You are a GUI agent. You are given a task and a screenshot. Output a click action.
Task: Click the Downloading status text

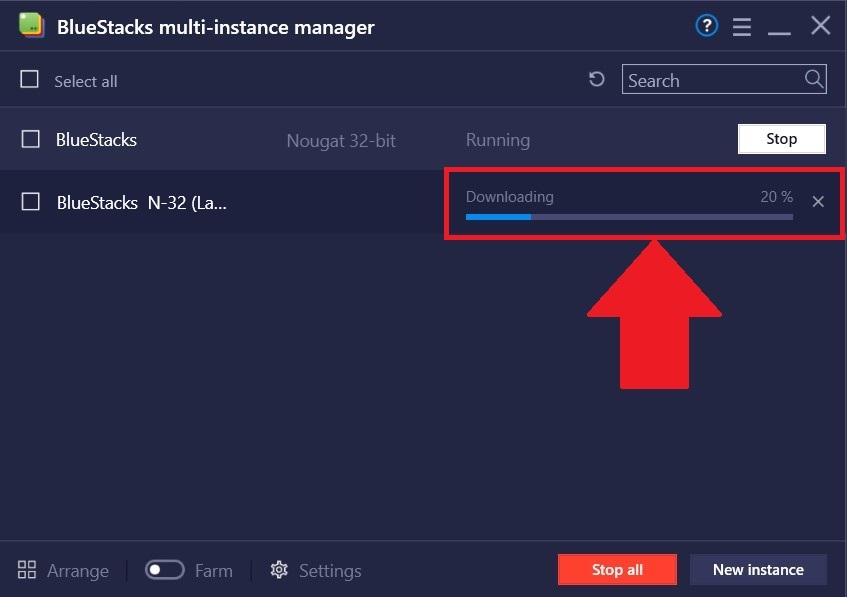coord(509,197)
